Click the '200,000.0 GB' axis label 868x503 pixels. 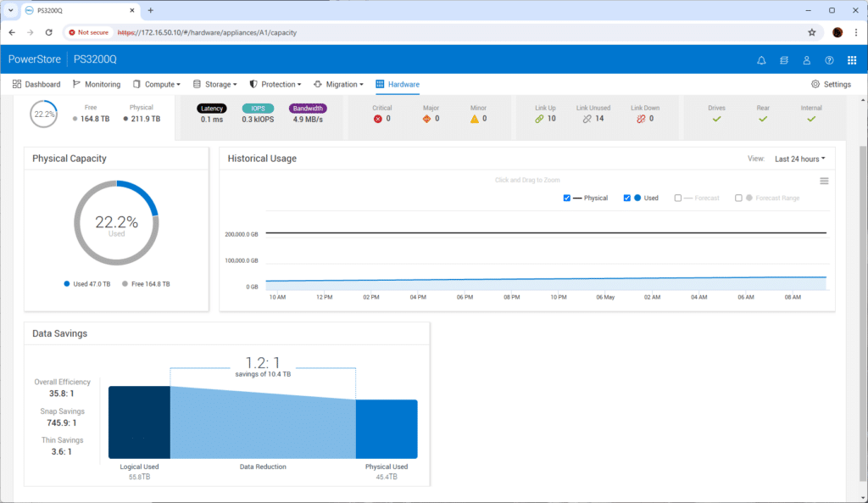pos(242,234)
